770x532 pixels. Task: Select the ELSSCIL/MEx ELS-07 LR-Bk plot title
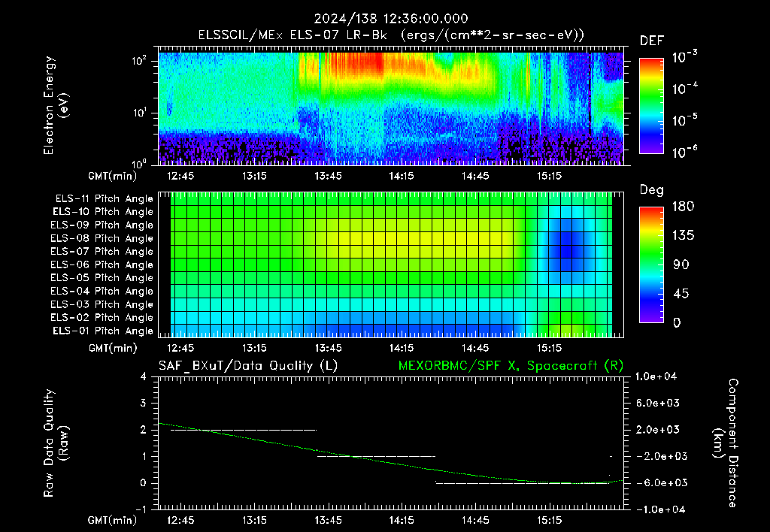click(391, 35)
